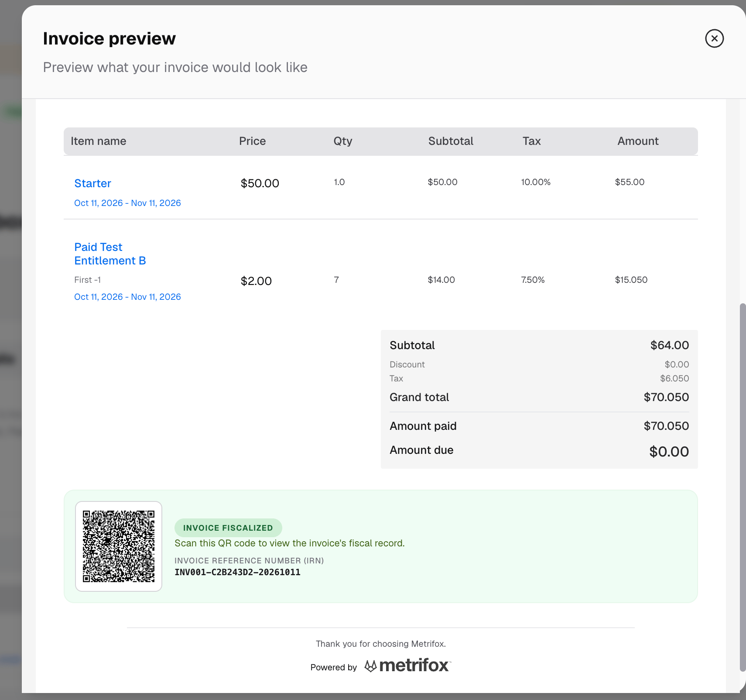Click the 'Scan this QR code' message

pyautogui.click(x=290, y=543)
